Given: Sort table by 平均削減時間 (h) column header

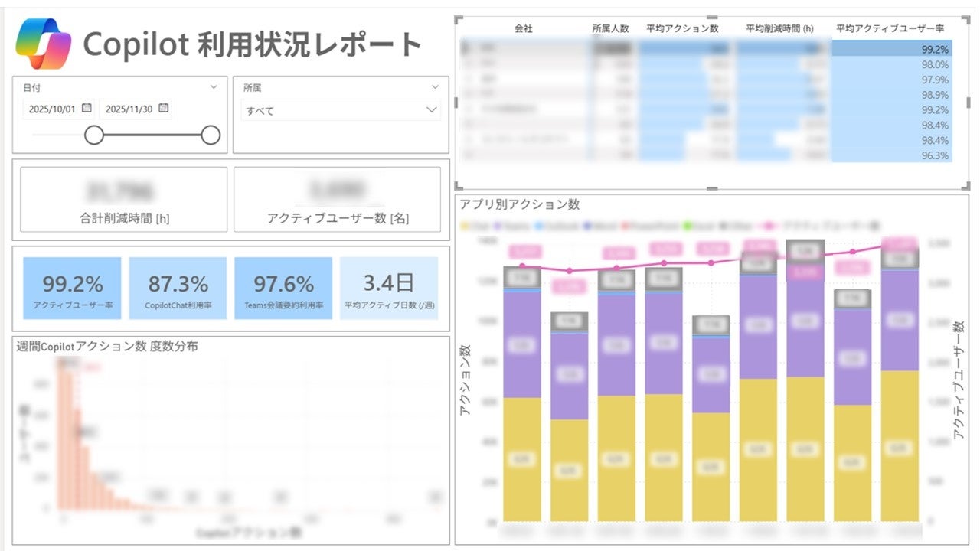Looking at the screenshot, I should pos(781,28).
